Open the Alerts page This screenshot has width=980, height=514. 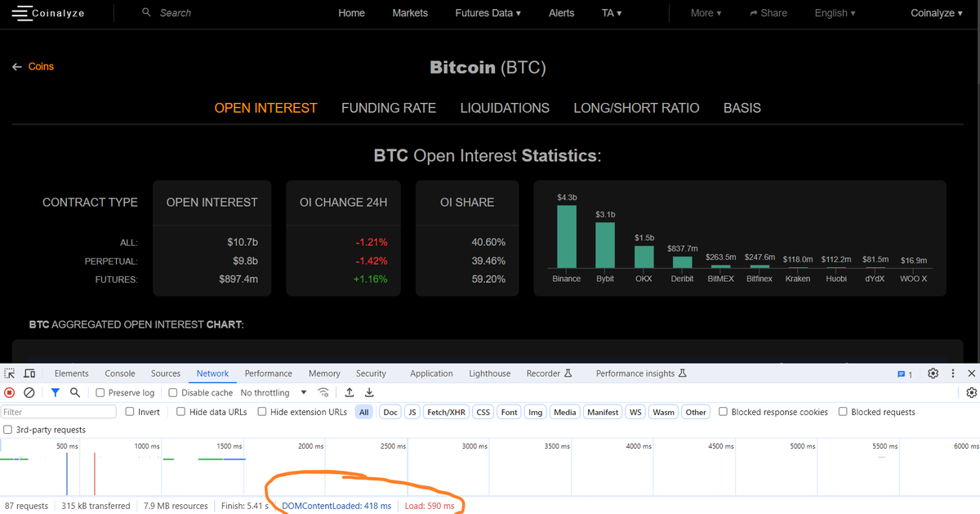click(561, 13)
